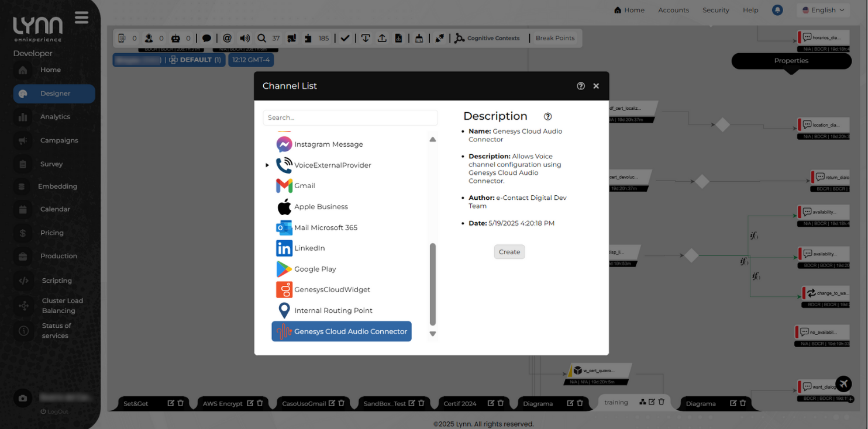
Task: Select the Apple Business channel
Action: pos(321,207)
